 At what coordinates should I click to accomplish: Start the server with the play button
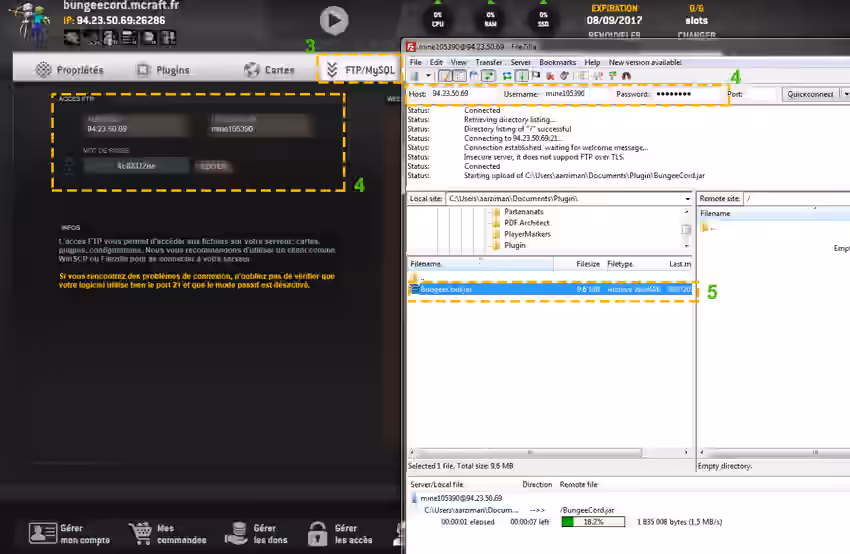tap(333, 21)
